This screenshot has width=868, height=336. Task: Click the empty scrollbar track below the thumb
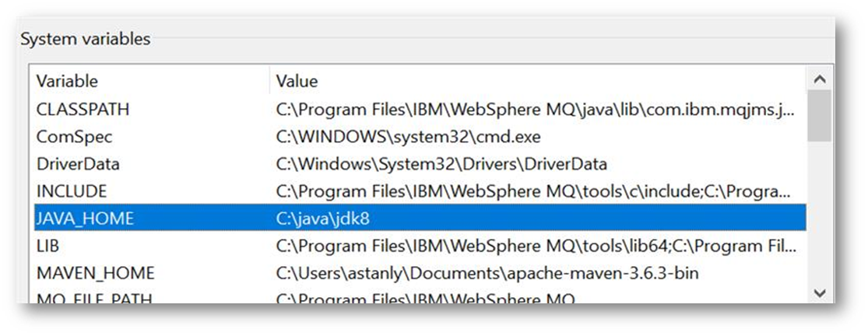[817, 218]
